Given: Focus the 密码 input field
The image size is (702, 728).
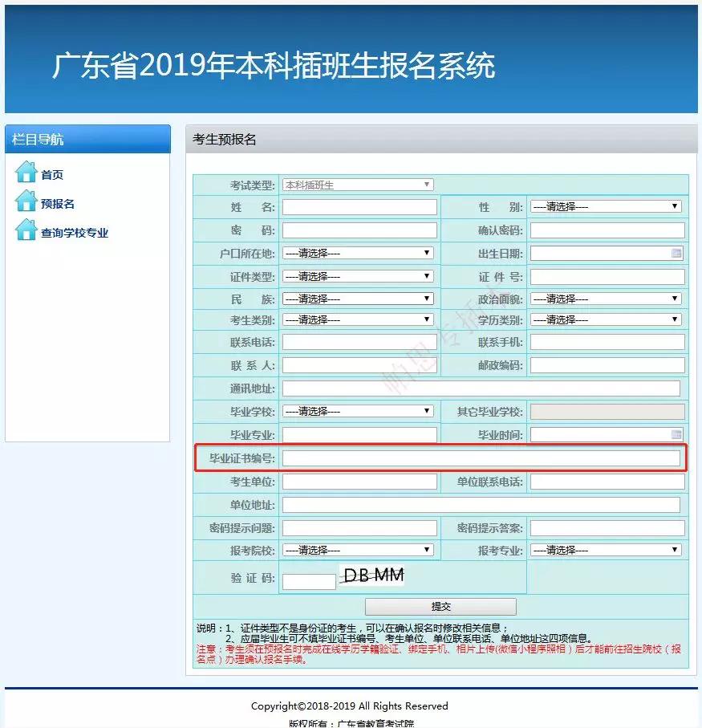Looking at the screenshot, I should tap(359, 230).
